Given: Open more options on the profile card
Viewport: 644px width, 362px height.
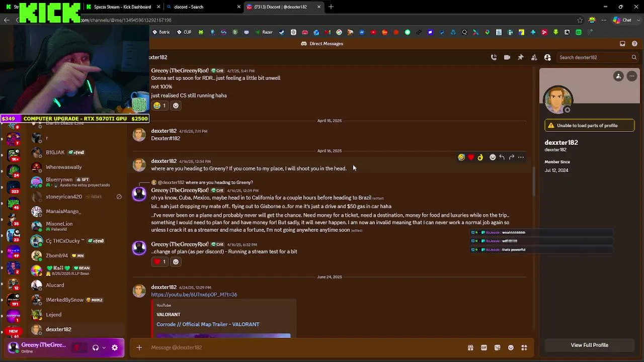Looking at the screenshot, I should [x=632, y=76].
